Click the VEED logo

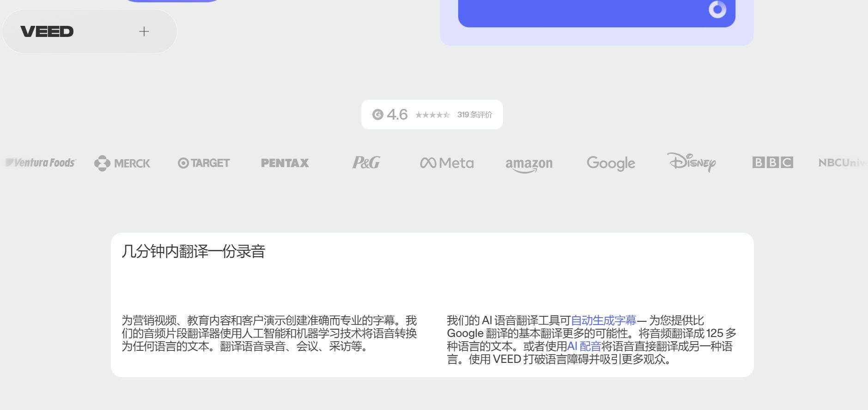pyautogui.click(x=47, y=31)
